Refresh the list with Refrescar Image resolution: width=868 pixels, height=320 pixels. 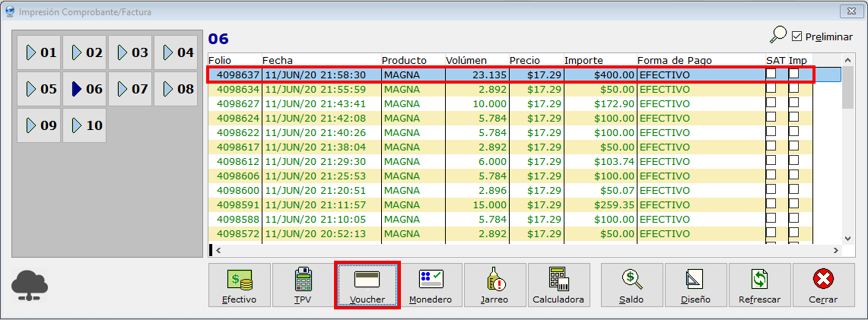[x=759, y=286]
